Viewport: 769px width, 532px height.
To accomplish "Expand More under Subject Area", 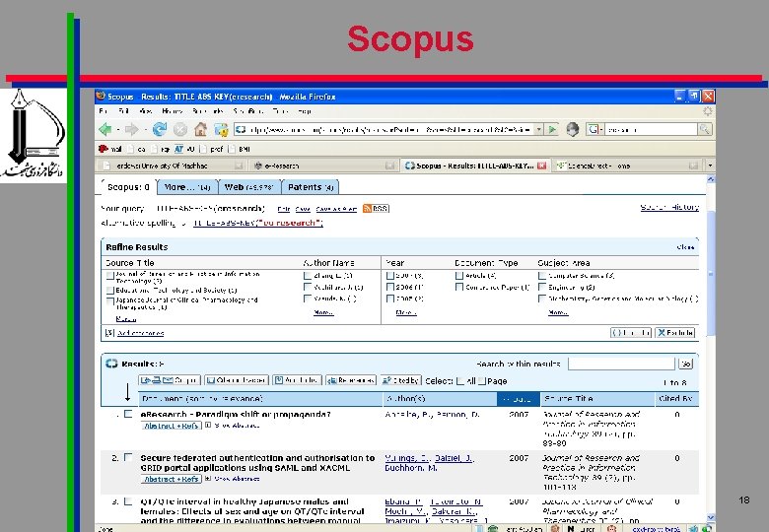I will tap(558, 312).
